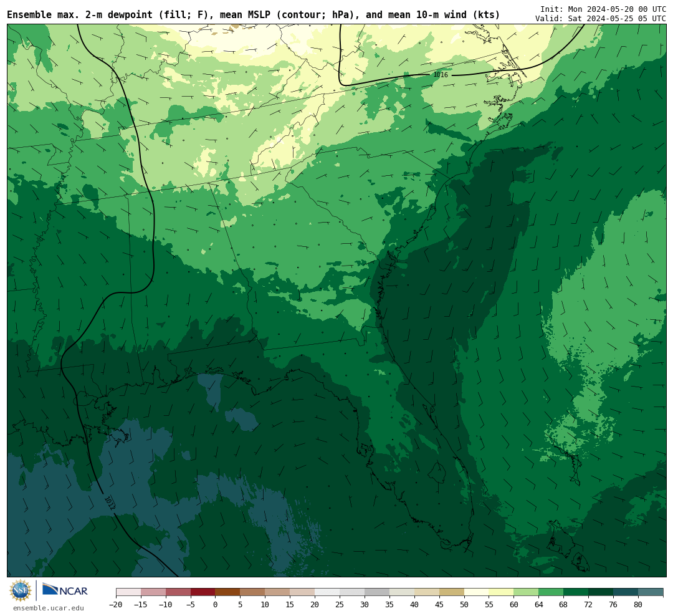Click the medium green 64 to 68 swatch

[x=551, y=592]
